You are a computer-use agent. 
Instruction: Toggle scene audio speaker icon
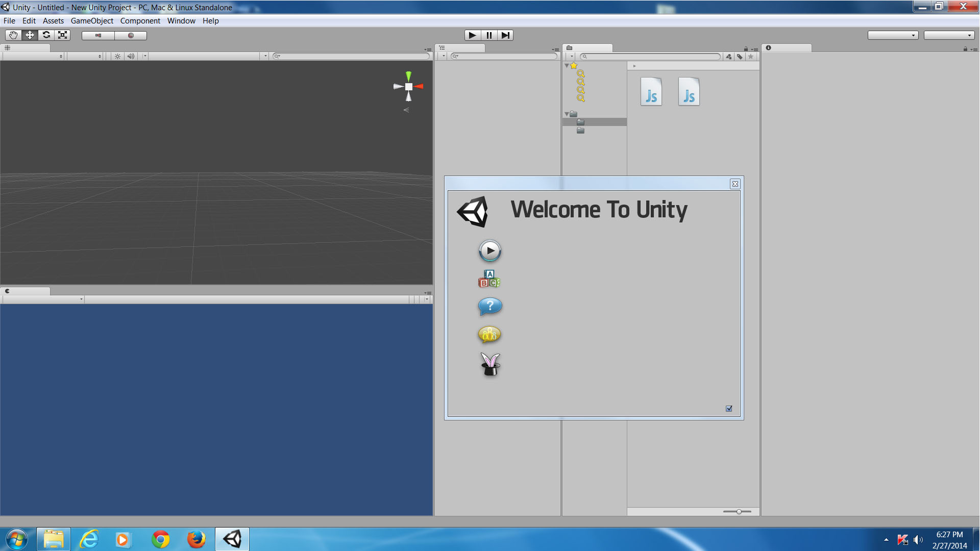[131, 56]
